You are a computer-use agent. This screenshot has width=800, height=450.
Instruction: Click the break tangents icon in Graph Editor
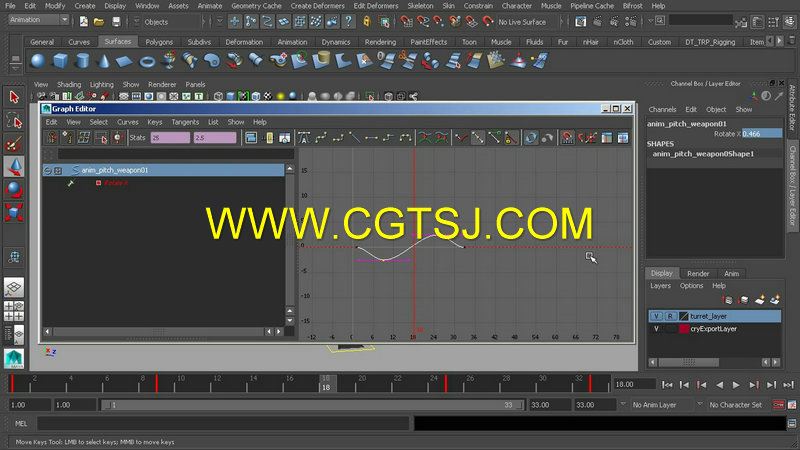461,138
